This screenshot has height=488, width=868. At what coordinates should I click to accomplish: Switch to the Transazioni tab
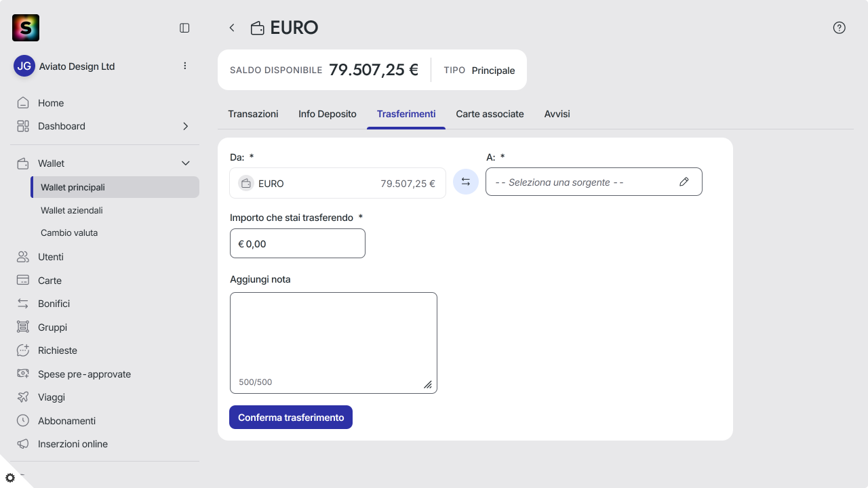(253, 114)
